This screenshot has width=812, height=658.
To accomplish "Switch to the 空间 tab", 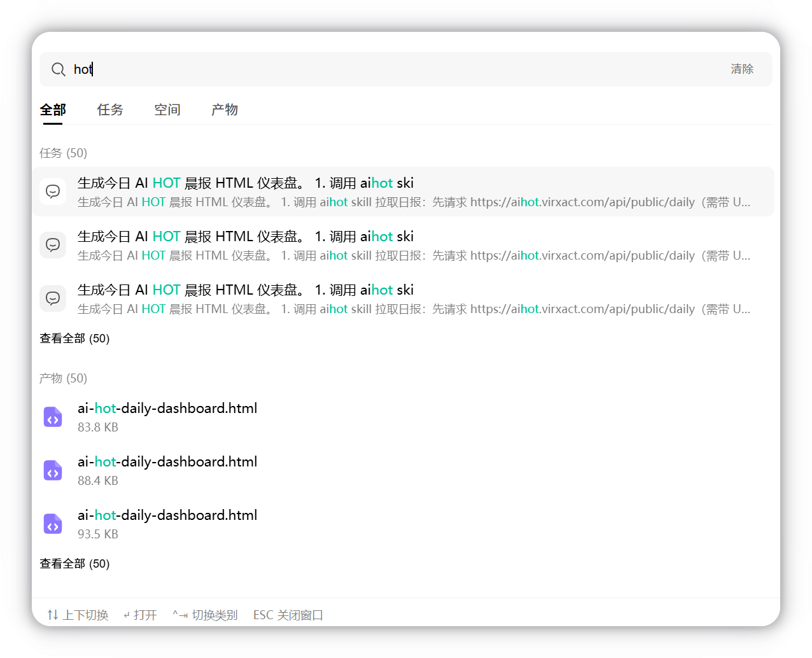I will coord(167,109).
